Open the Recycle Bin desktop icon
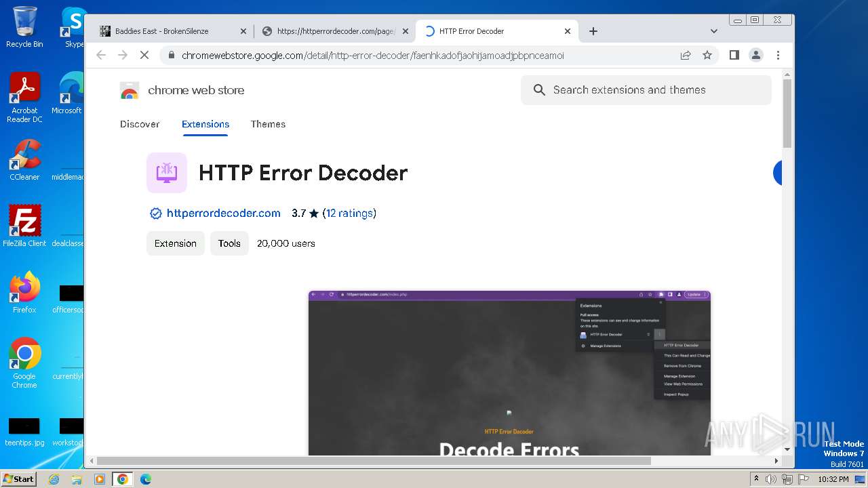Viewport: 868px width, 488px height. click(x=24, y=27)
